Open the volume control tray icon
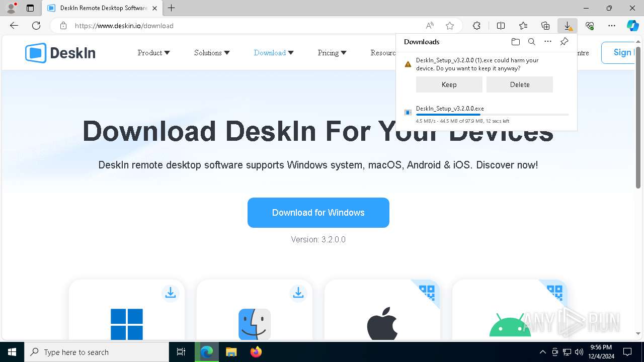The width and height of the screenshot is (644, 362). [x=579, y=352]
